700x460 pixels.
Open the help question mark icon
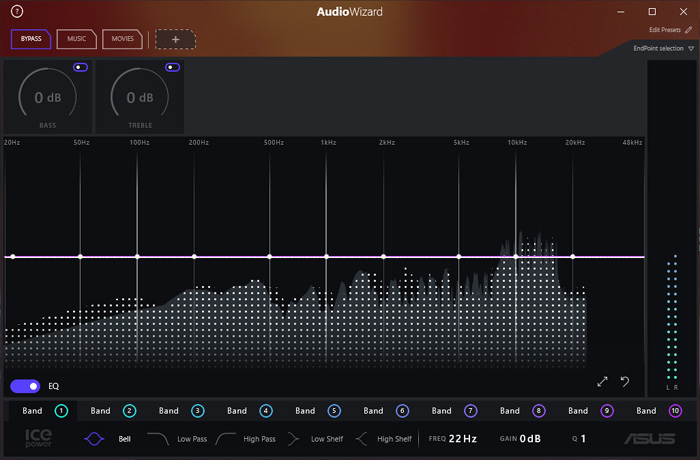tap(17, 11)
